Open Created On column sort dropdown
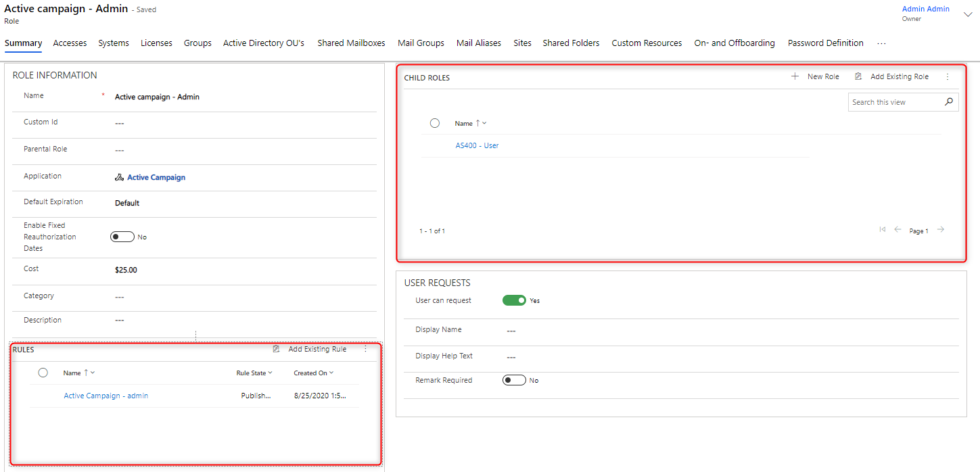This screenshot has width=980, height=472. point(314,373)
